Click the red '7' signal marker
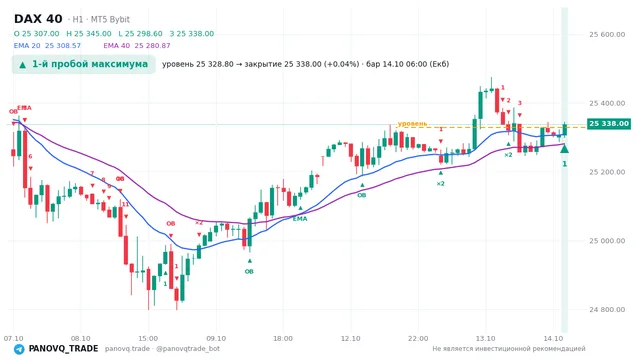 [92, 173]
